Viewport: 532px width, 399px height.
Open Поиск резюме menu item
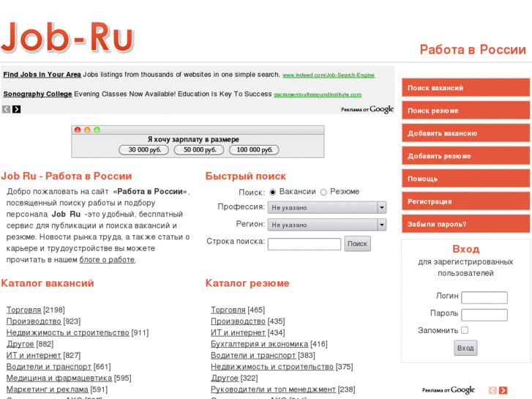pos(466,111)
